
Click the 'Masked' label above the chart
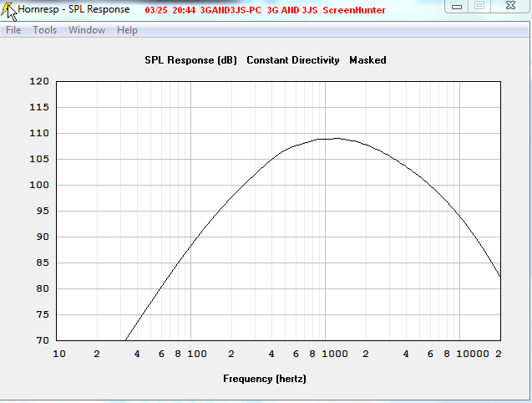(367, 60)
